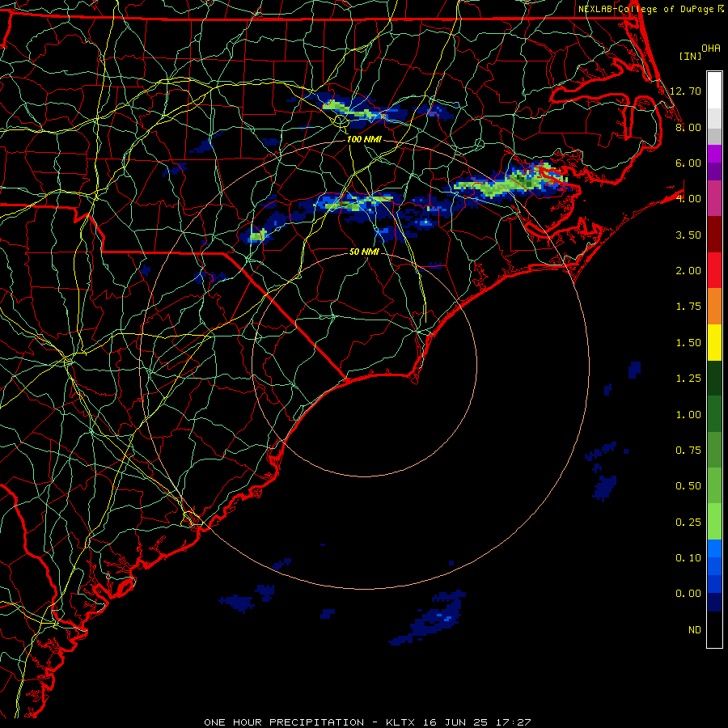The image size is (728, 728).
Task: Click the NEXLAB-College of DuPage credit text
Action: point(647,9)
